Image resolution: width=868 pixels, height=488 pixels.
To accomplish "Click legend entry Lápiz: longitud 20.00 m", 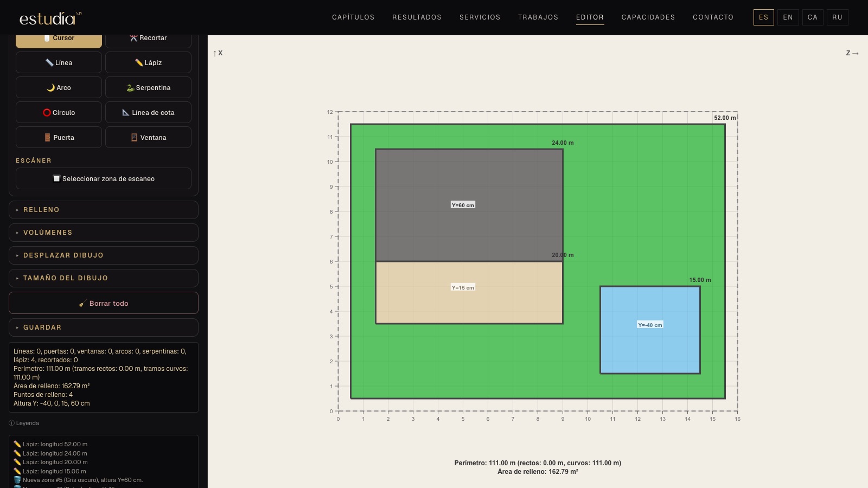I will [x=50, y=462].
